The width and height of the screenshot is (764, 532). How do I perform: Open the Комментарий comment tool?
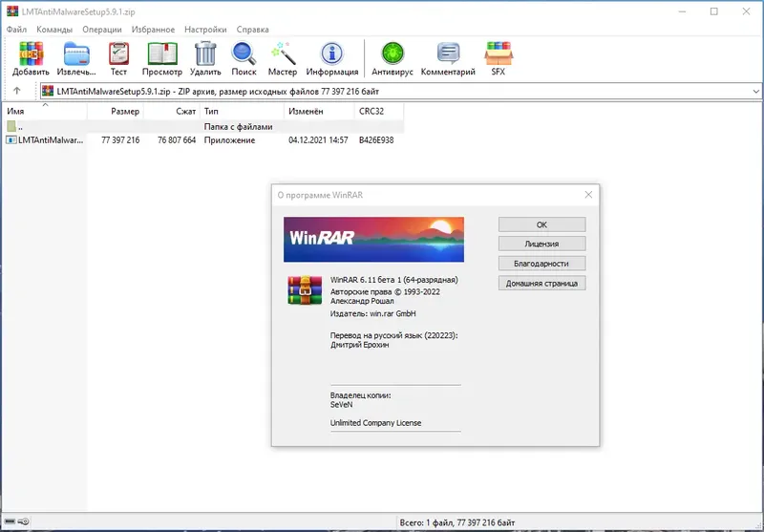click(x=448, y=53)
